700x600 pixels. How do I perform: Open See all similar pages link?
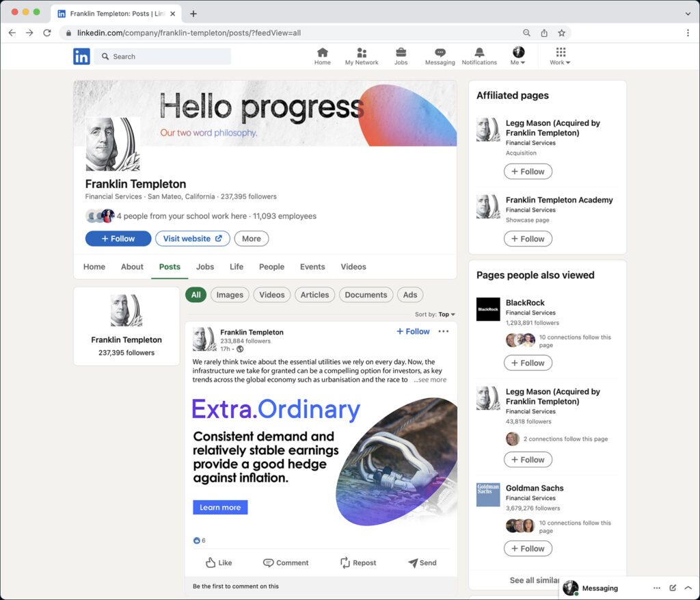click(534, 580)
